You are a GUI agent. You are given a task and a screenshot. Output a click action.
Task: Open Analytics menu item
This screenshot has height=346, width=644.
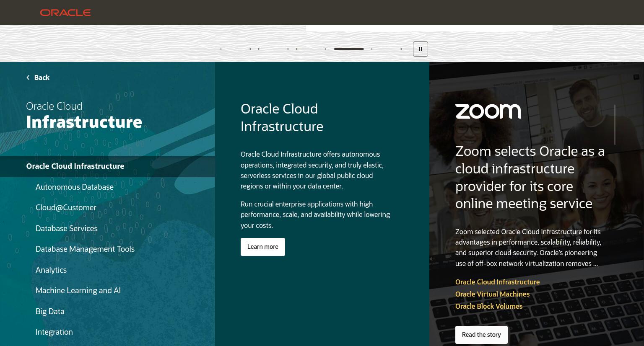coord(51,270)
